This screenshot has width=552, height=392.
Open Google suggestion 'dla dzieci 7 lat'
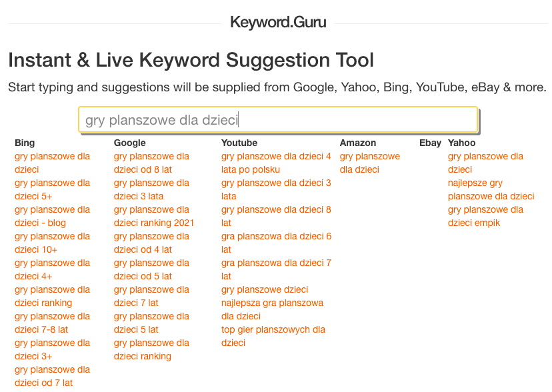[x=151, y=296]
